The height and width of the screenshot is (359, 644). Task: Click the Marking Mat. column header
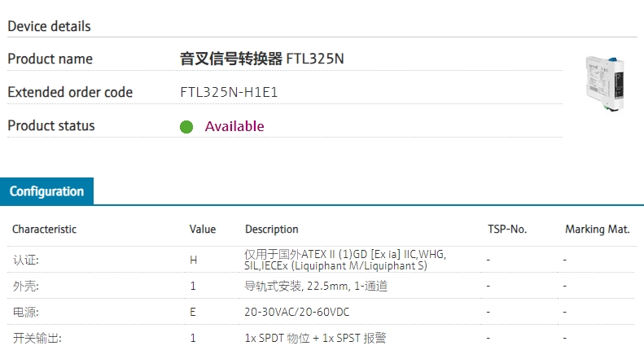pos(597,230)
